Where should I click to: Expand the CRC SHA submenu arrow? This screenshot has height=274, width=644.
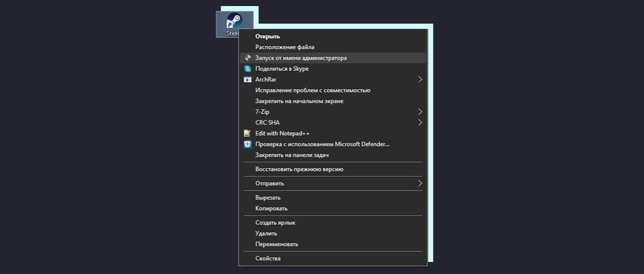point(420,122)
